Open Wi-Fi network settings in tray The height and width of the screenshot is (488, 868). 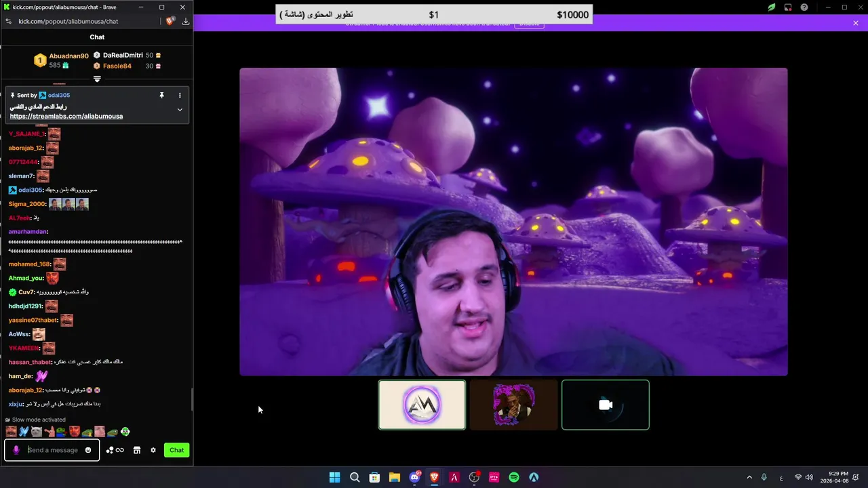tap(798, 477)
